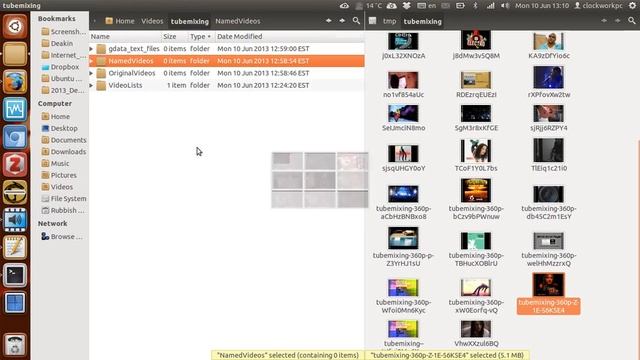
Task: Open Browse Network in the sidebar
Action: (x=62, y=236)
